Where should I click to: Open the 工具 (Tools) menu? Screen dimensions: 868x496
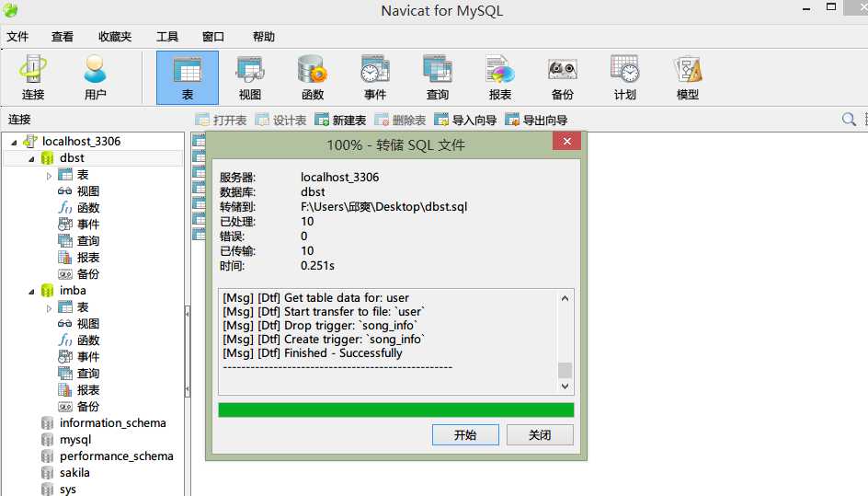[167, 37]
